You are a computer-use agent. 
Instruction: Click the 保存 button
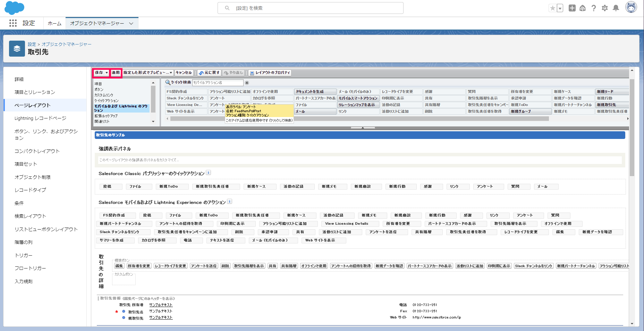tap(99, 73)
